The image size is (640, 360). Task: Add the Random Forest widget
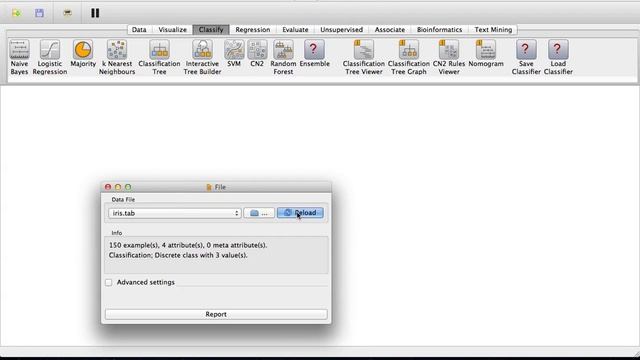point(283,57)
